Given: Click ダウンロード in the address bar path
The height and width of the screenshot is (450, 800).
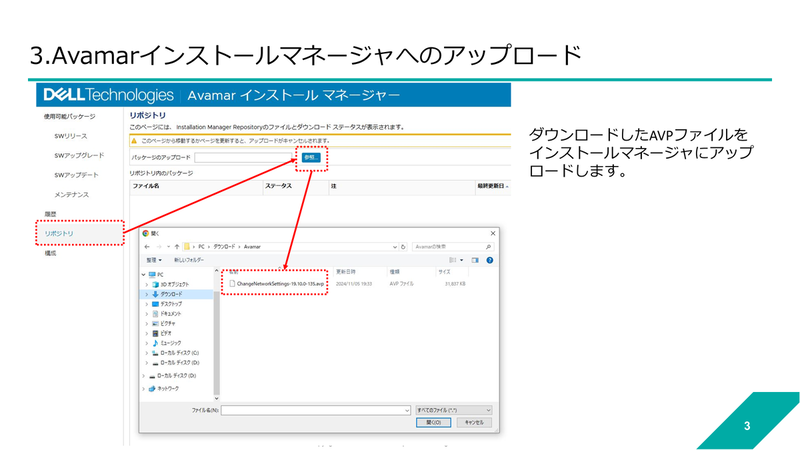Looking at the screenshot, I should coord(224,247).
